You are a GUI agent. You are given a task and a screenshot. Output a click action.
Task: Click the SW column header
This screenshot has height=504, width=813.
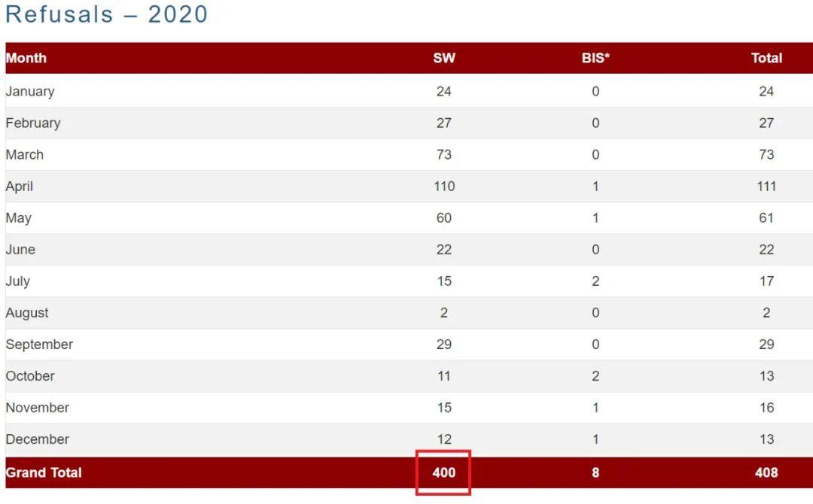coord(444,58)
